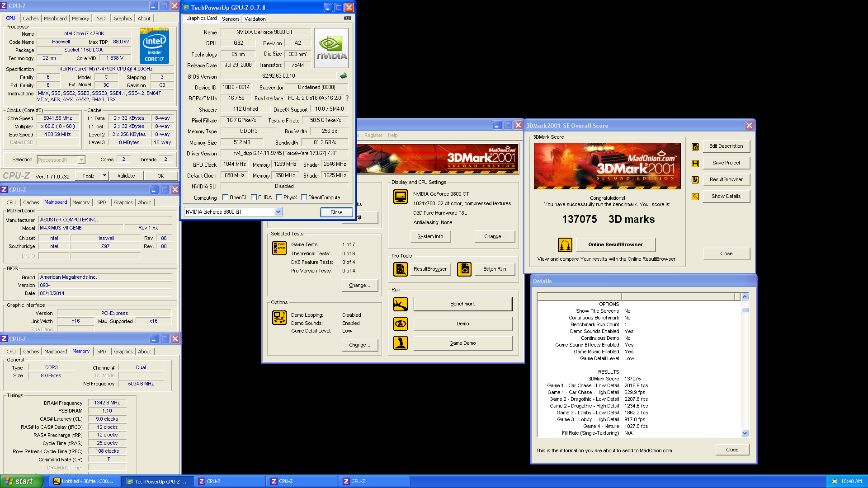The width and height of the screenshot is (868, 488).
Task: Click the Edit Description icon
Action: 695,146
